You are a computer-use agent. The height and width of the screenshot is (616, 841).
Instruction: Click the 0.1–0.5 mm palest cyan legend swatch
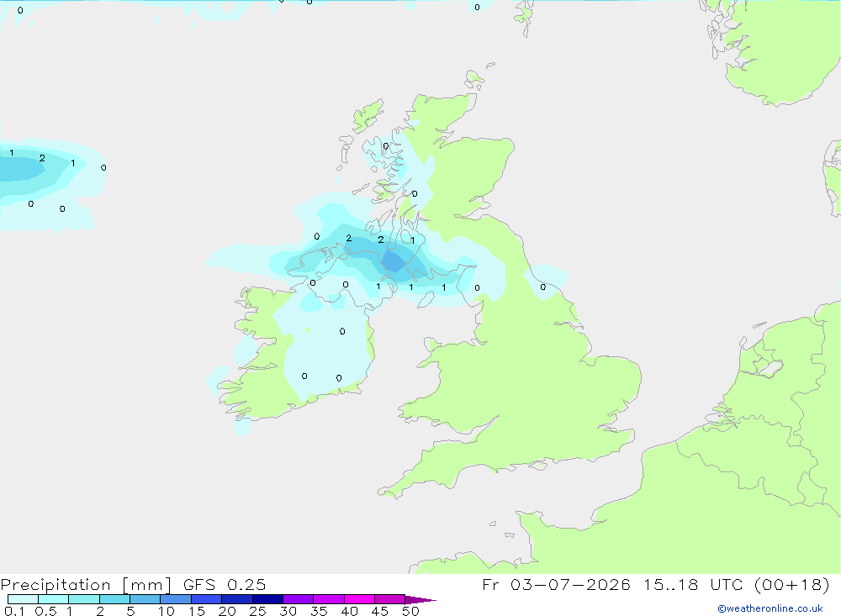[x=23, y=599]
